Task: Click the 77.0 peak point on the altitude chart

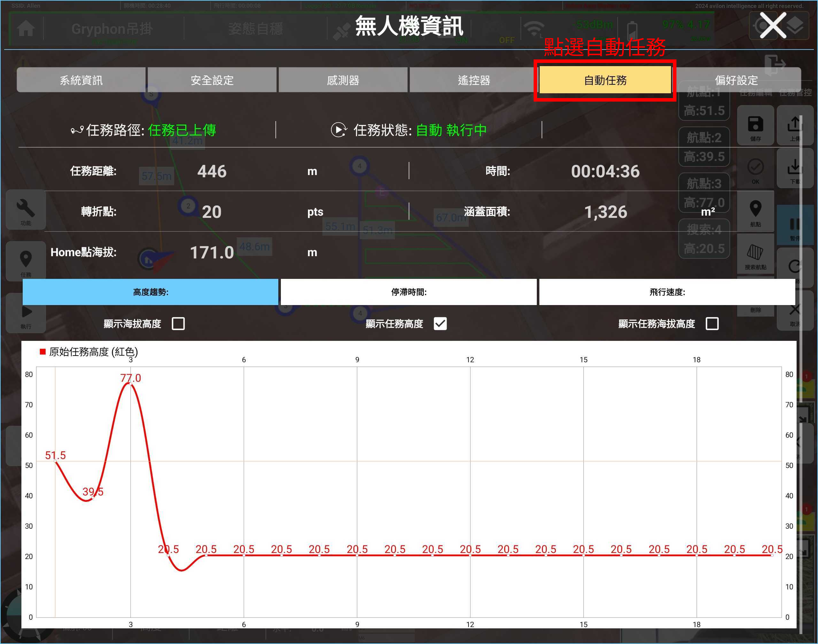Action: click(130, 383)
